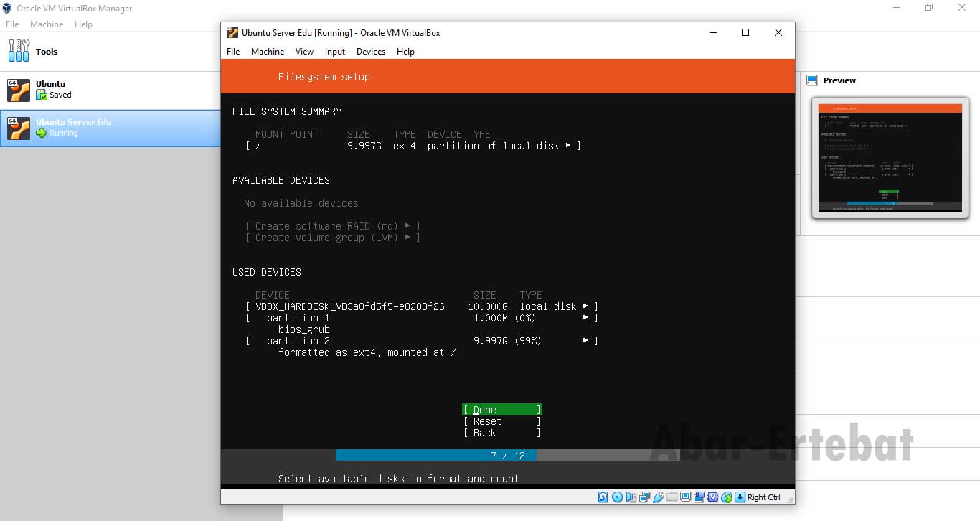Viewport: 980px width, 521px height.
Task: Click the 'Preview' panel heading text
Action: tap(839, 80)
